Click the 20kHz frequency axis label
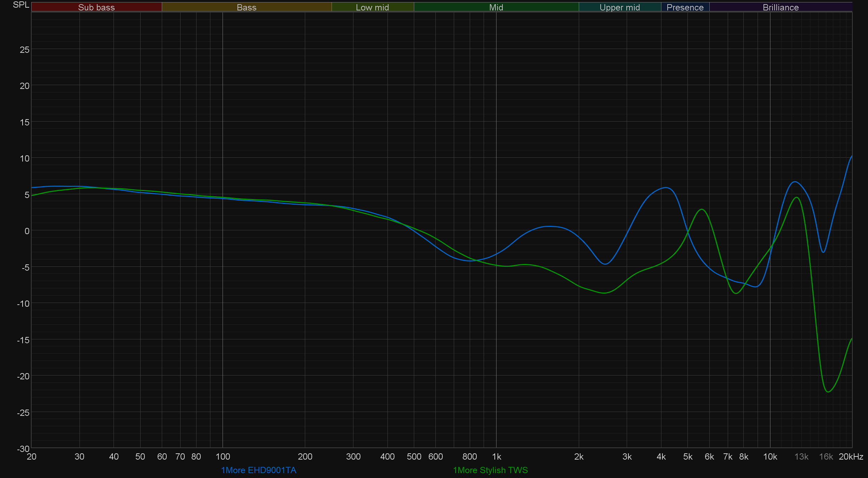This screenshot has width=868, height=478. (851, 456)
